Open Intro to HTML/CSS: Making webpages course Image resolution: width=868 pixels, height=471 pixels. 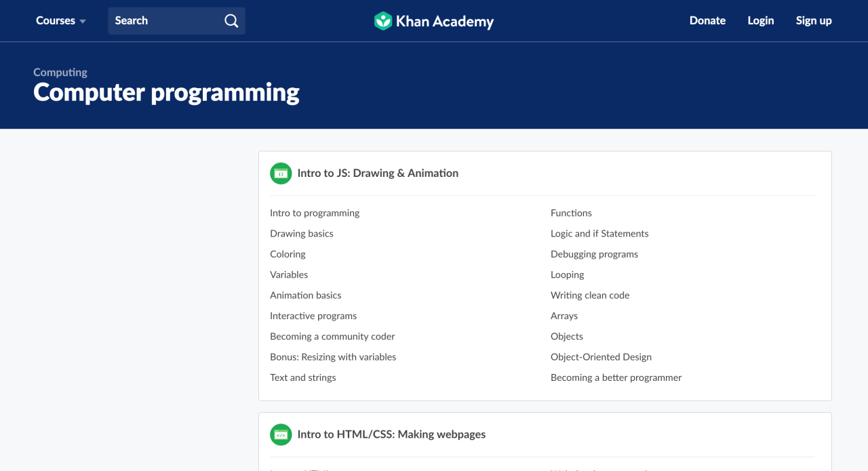(x=391, y=434)
